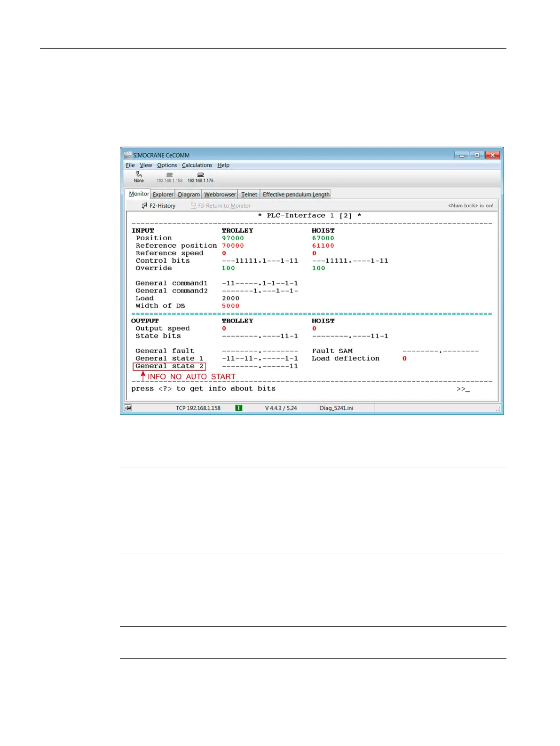Screen dimensions: 560x746
Task: Maximize the CeCOMM window
Action: click(x=477, y=155)
